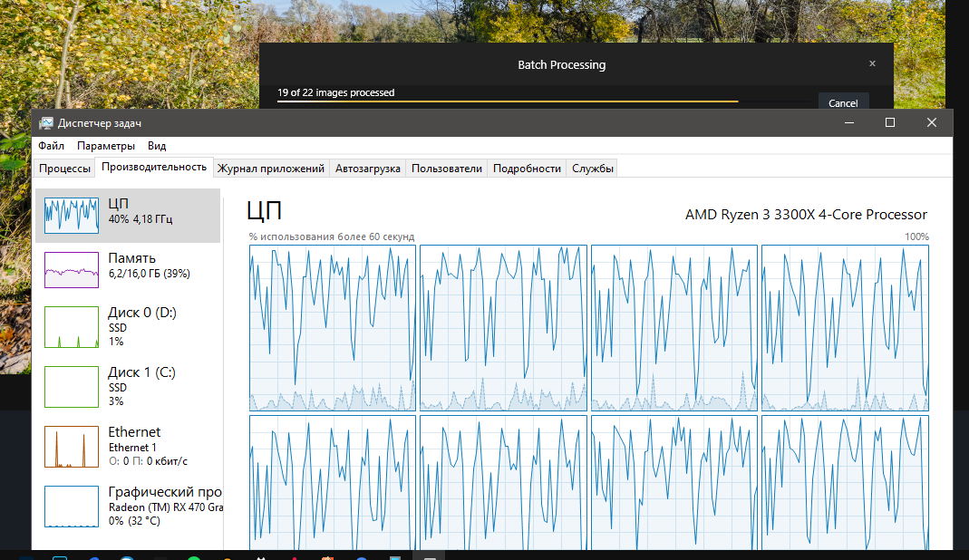Click the ЦП mini graph thumbnail
The image size is (969, 560).
(72, 215)
